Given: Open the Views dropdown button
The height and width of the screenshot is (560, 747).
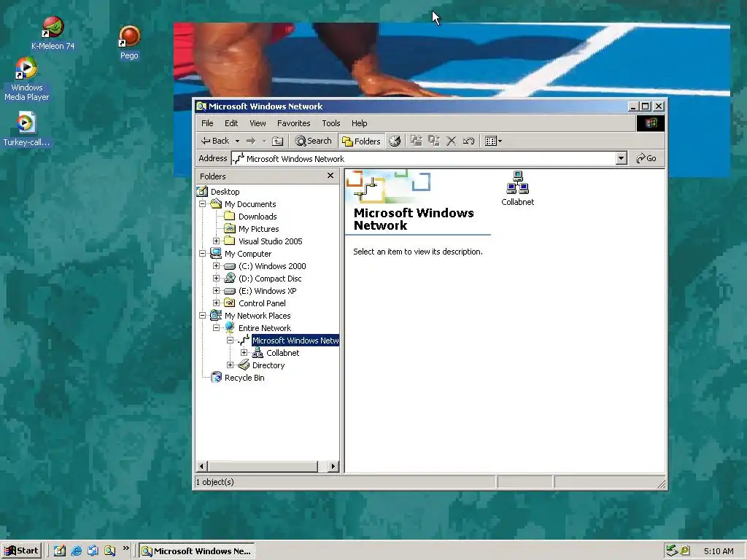Looking at the screenshot, I should point(493,141).
